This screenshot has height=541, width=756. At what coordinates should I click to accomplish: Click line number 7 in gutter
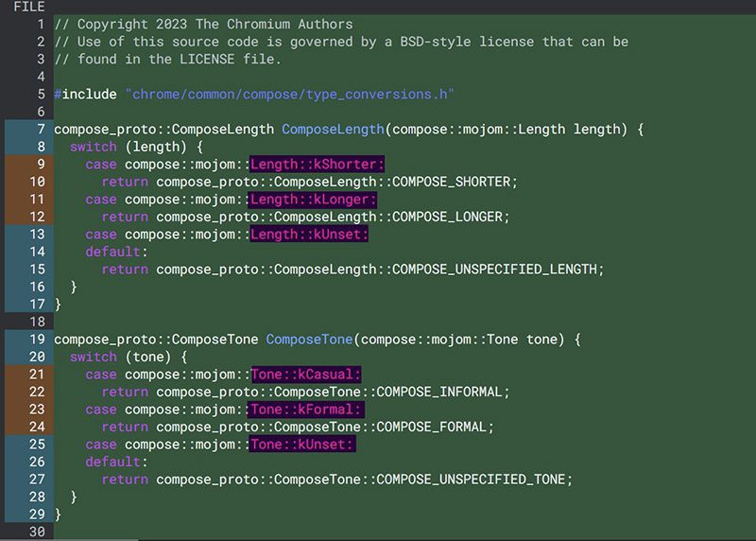click(x=41, y=130)
